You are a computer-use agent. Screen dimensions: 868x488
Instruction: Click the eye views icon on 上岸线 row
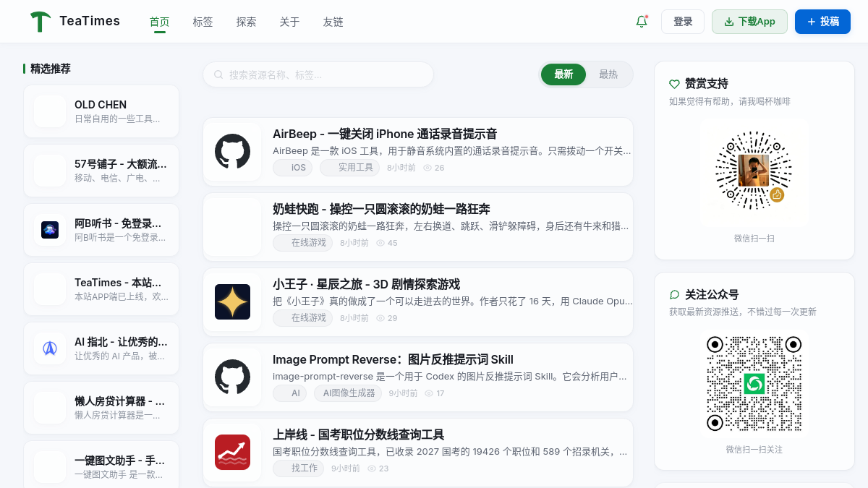372,468
